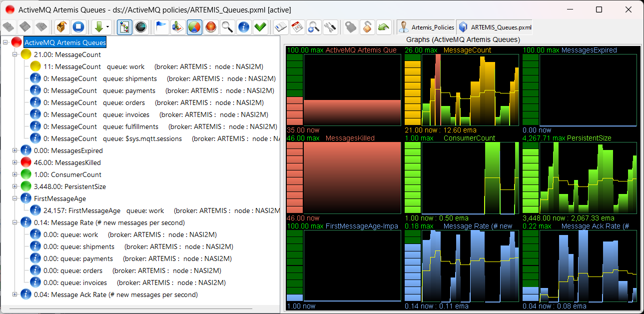Screen dimensions: 644x314
Task: Click the MessagesExpired graph
Action: 580,90
